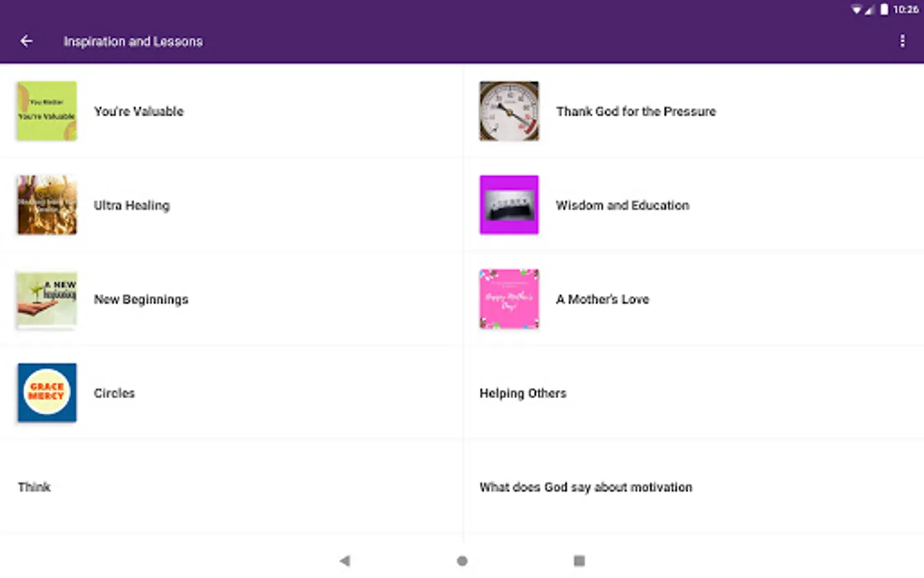Screen dimensions: 924x578
Task: Tap the back arrow in header
Action: pos(26,41)
